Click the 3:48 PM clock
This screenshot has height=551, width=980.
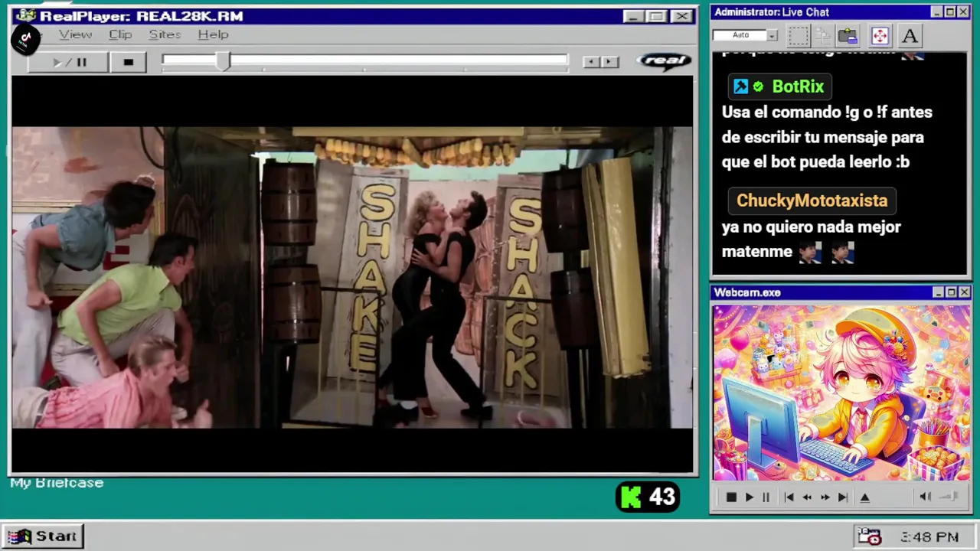[929, 537]
